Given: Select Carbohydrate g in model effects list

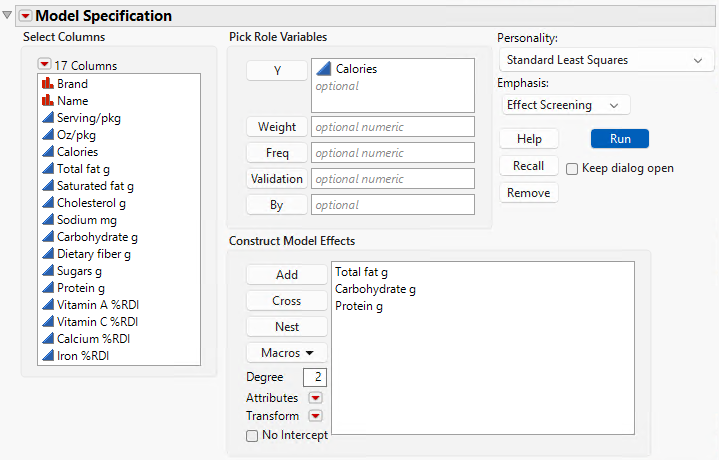Looking at the screenshot, I should (375, 289).
